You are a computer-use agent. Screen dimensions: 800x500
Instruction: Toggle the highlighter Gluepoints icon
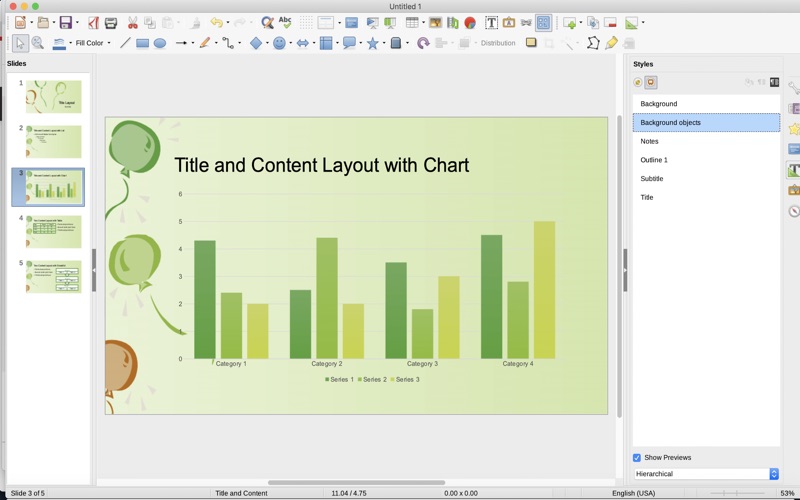611,43
